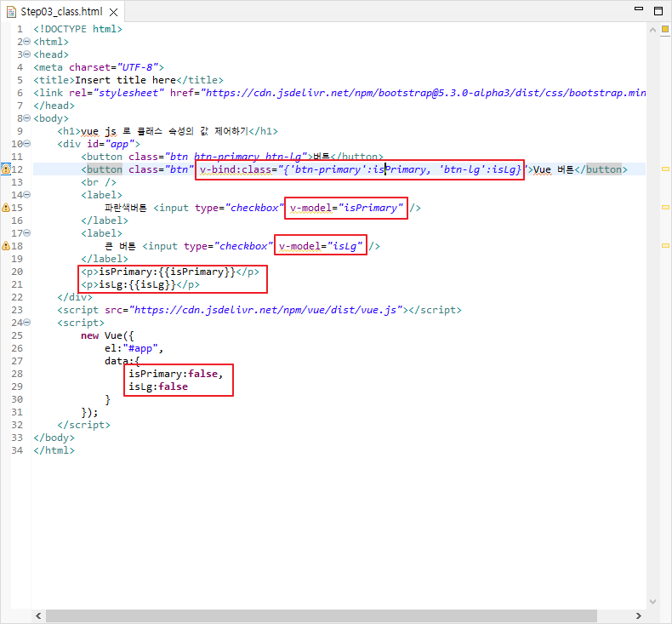This screenshot has height=624, width=672.
Task: Click the isLg:{{isLg}} paragraph line
Action: pyautogui.click(x=140, y=285)
